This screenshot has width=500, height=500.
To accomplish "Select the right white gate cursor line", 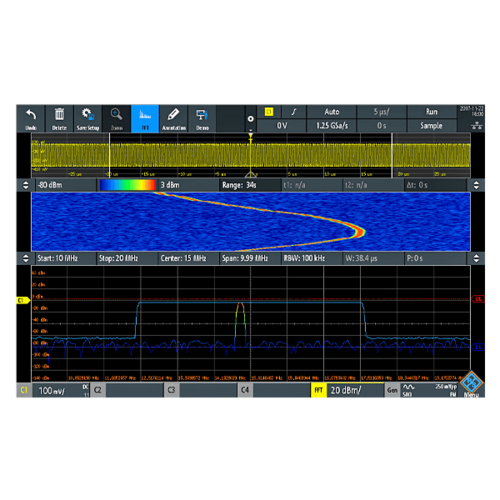I will [392, 155].
